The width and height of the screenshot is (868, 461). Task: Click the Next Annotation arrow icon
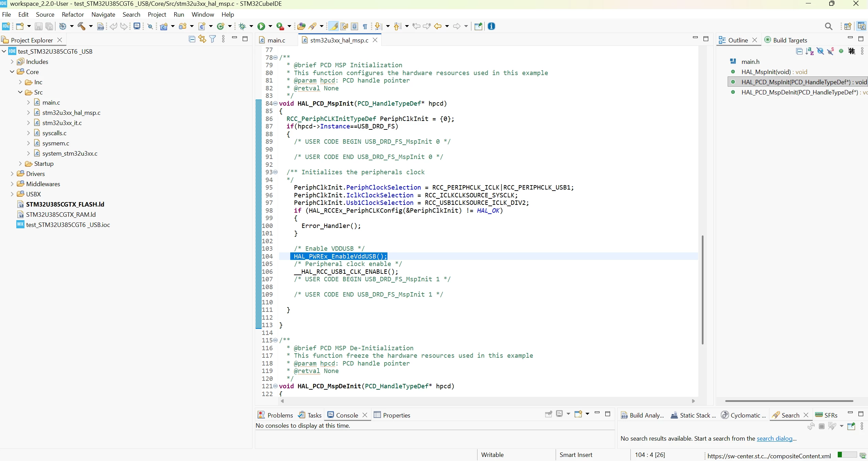tap(378, 26)
